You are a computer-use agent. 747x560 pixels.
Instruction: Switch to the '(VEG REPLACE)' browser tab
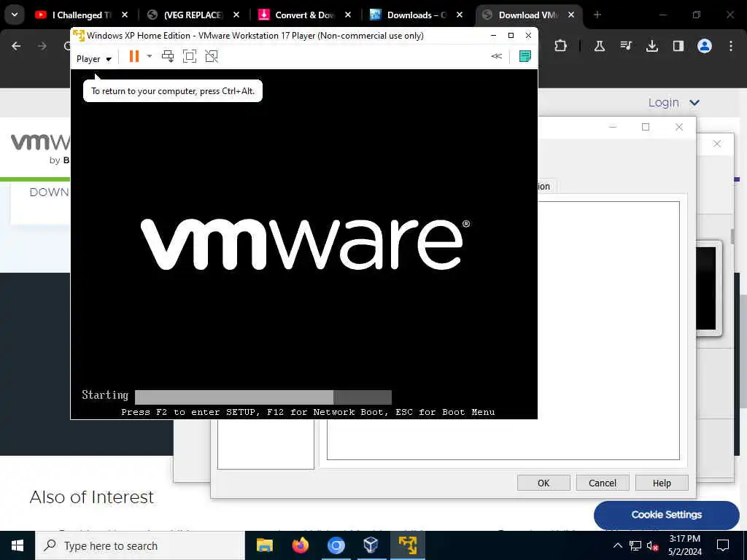193,15
